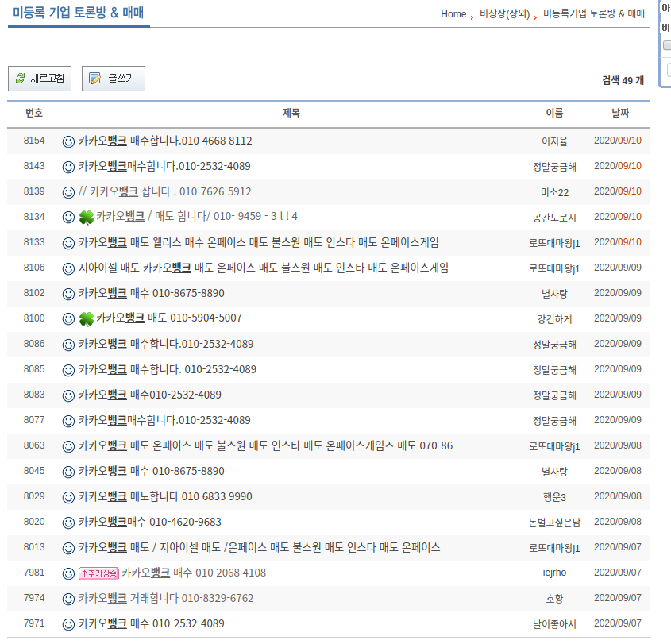Open post 8077 title 카카오뱅크매수합니다

click(x=164, y=420)
